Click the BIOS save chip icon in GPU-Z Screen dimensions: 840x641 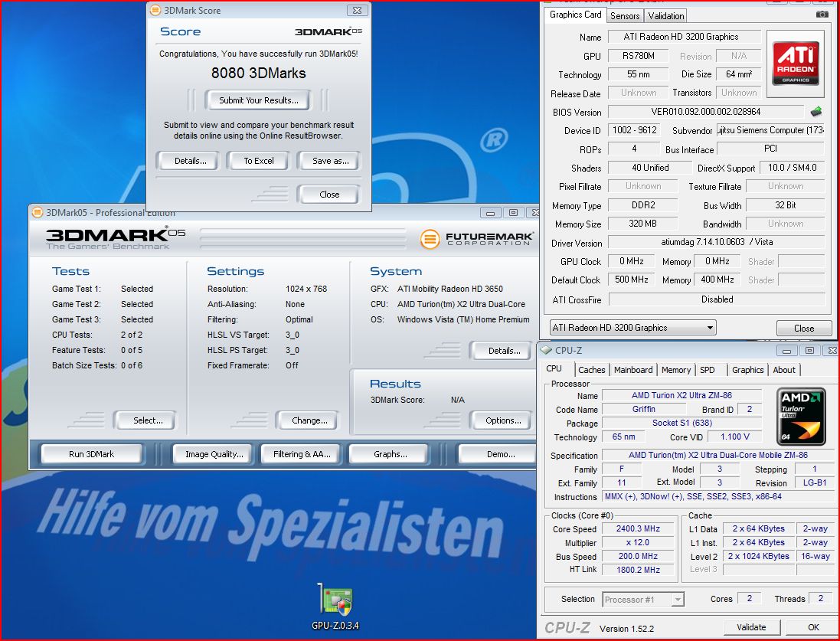click(816, 112)
